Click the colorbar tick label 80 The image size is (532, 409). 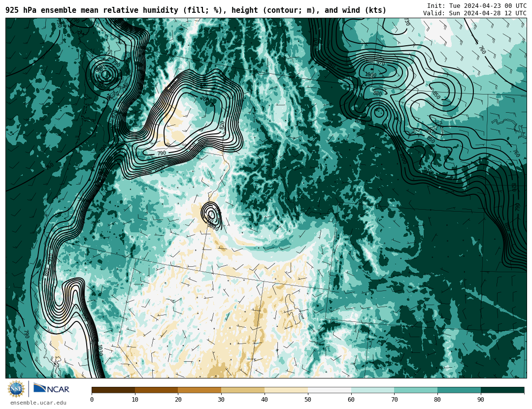coord(438,400)
